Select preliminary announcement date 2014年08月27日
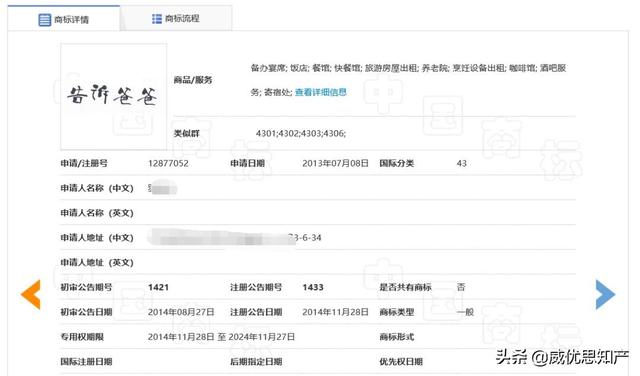The height and width of the screenshot is (376, 640). [x=181, y=312]
